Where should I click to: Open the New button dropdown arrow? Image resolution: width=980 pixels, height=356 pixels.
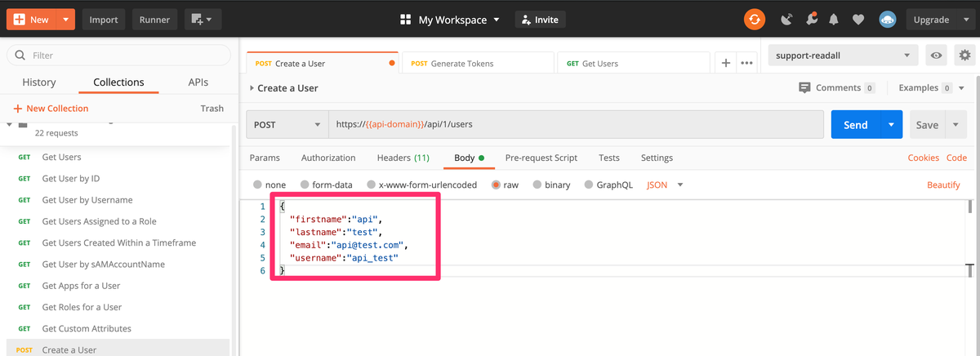pos(67,20)
